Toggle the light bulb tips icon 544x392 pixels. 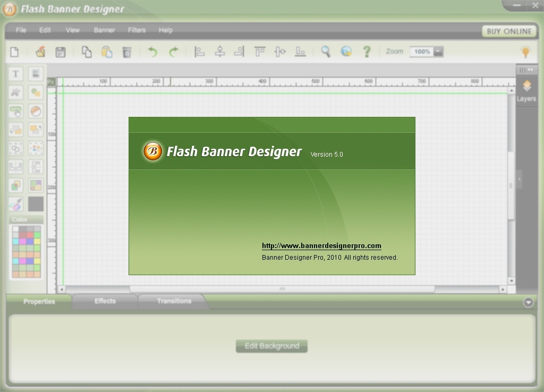(x=526, y=52)
